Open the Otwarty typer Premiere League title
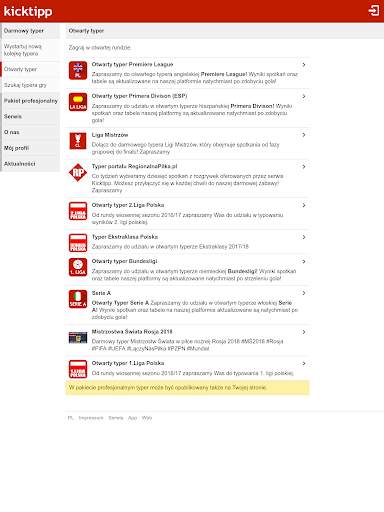The image size is (384, 512). [x=132, y=64]
